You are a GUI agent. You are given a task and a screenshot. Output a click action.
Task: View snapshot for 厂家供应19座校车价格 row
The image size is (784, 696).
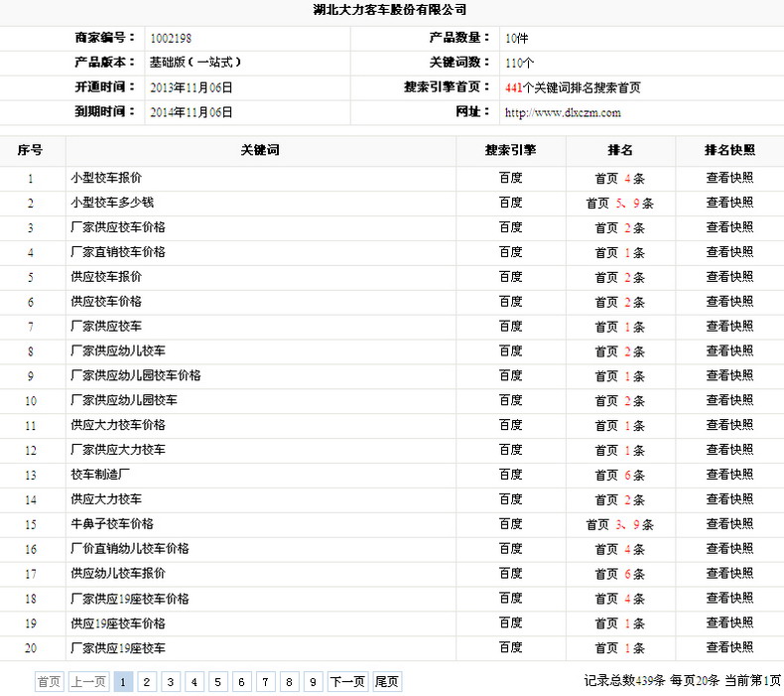(x=729, y=599)
